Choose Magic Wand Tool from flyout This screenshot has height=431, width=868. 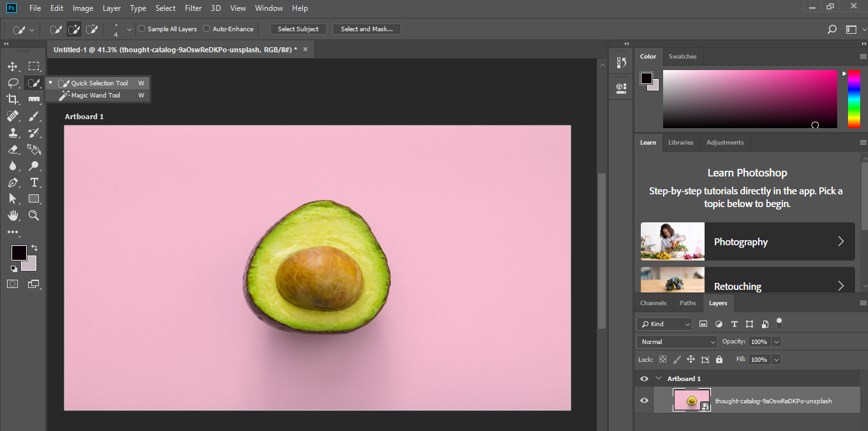pos(95,95)
